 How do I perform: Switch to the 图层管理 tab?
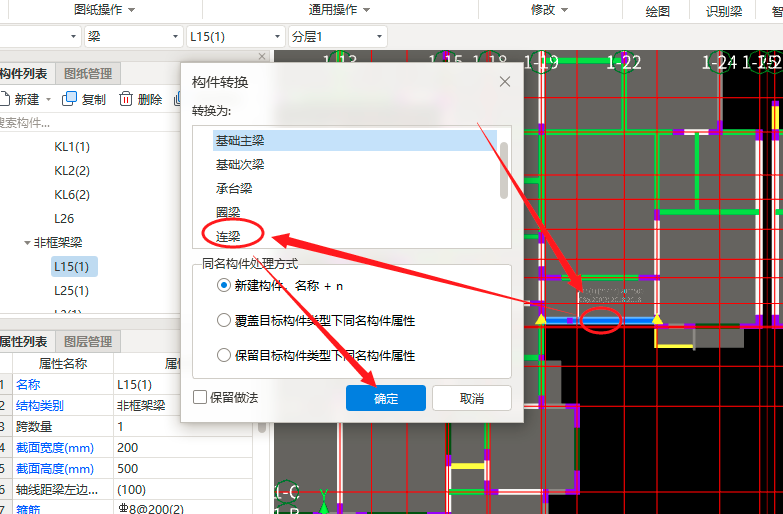pos(88,342)
